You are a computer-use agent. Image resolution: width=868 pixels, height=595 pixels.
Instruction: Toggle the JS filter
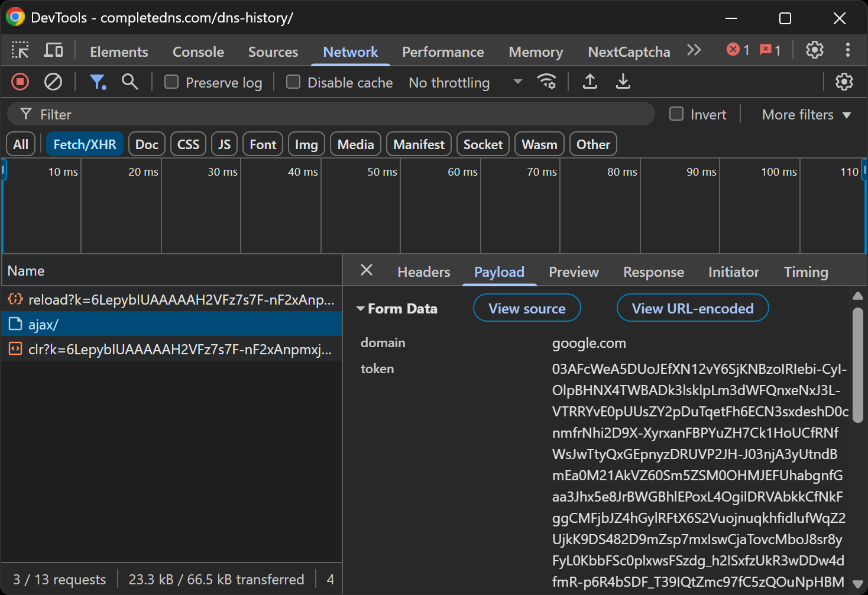pos(224,144)
